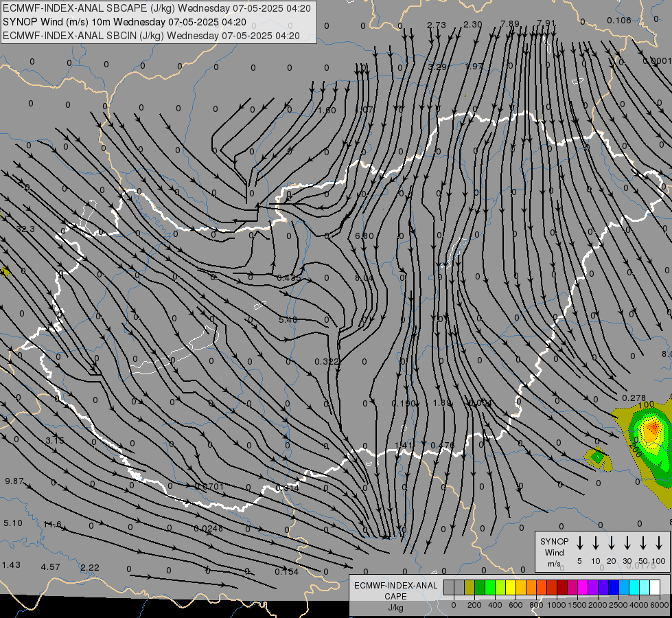This screenshot has width=672, height=618.
Task: Click the 200 contour label on CAPE blob
Action: (x=635, y=448)
